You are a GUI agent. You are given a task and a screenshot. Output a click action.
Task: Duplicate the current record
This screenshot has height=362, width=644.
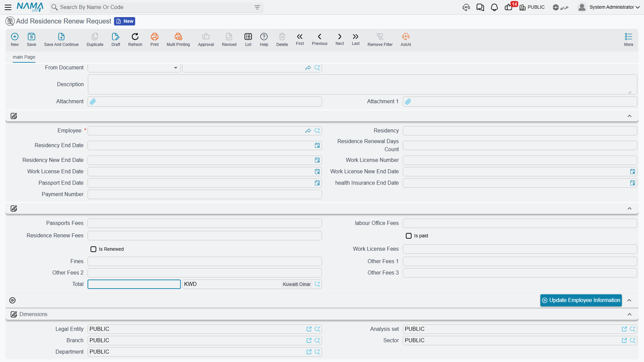pos(95,39)
